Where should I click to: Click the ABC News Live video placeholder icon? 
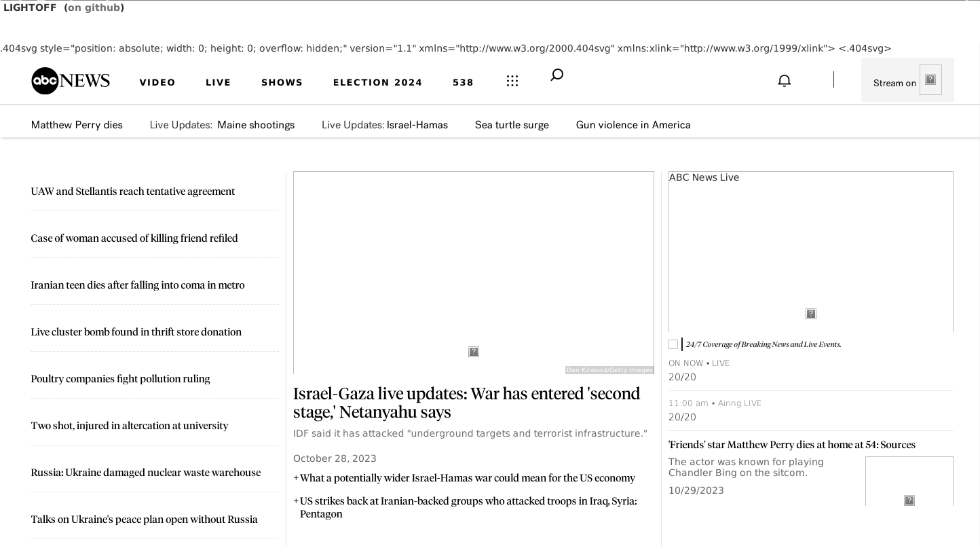810,314
